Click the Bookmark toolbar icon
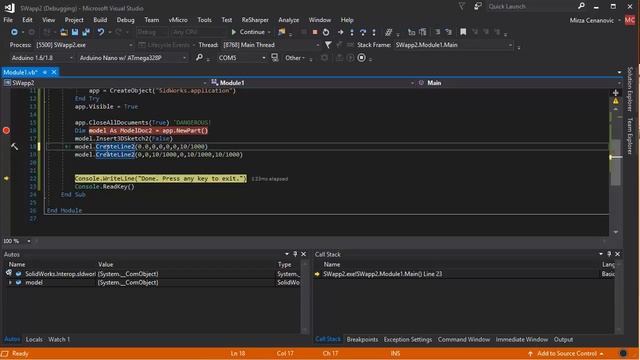The width and height of the screenshot is (640, 360). coord(463,32)
